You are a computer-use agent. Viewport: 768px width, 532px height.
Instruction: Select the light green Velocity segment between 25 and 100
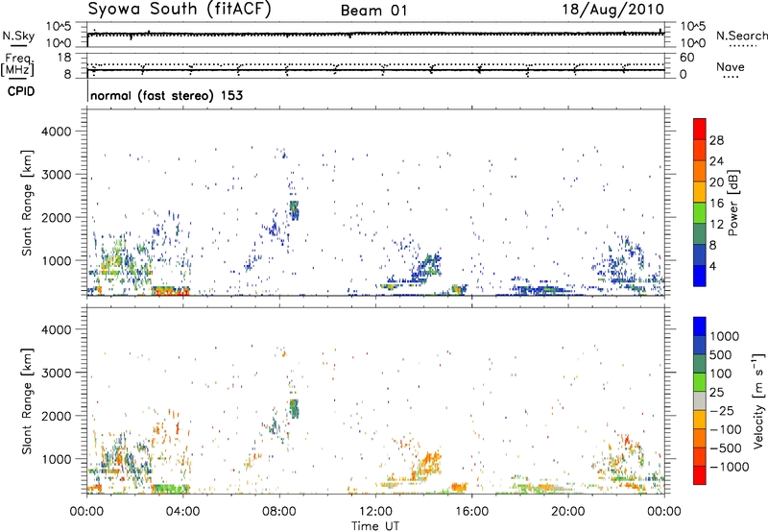(x=700, y=382)
